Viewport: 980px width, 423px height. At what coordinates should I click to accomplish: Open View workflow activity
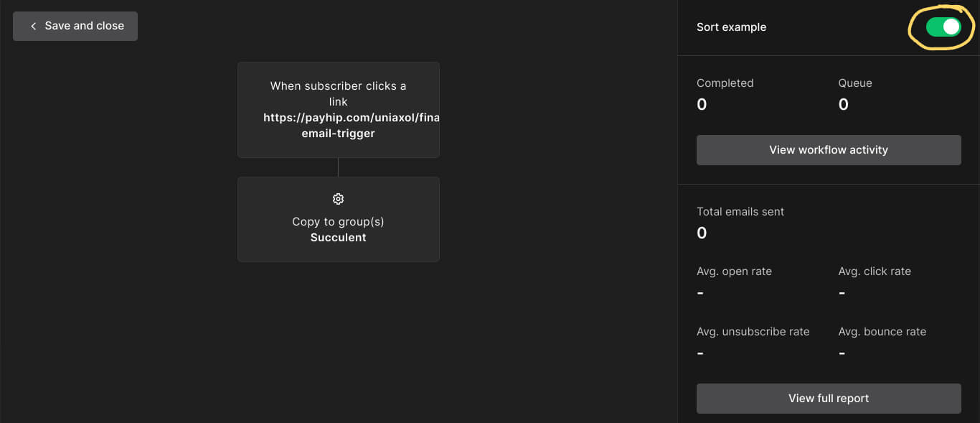829,150
